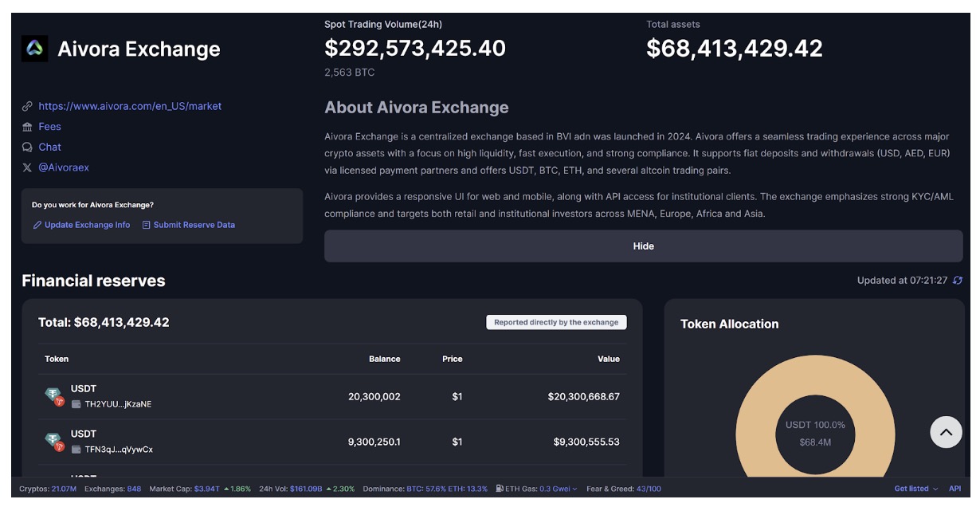The height and width of the screenshot is (507, 980).
Task: Click Submit Reserve Data
Action: pyautogui.click(x=194, y=225)
